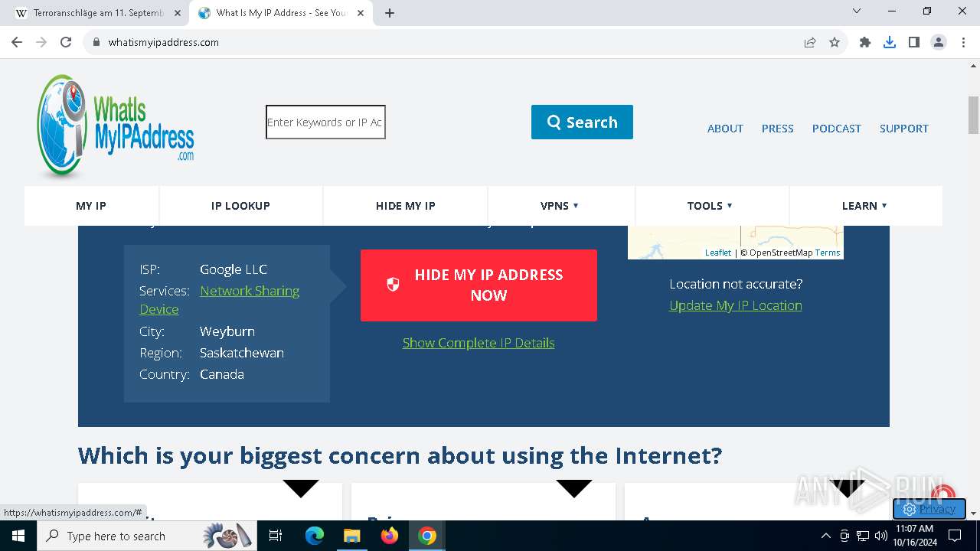Viewport: 980px width, 551px height.
Task: Select MY IP in navigation menu
Action: 91,206
